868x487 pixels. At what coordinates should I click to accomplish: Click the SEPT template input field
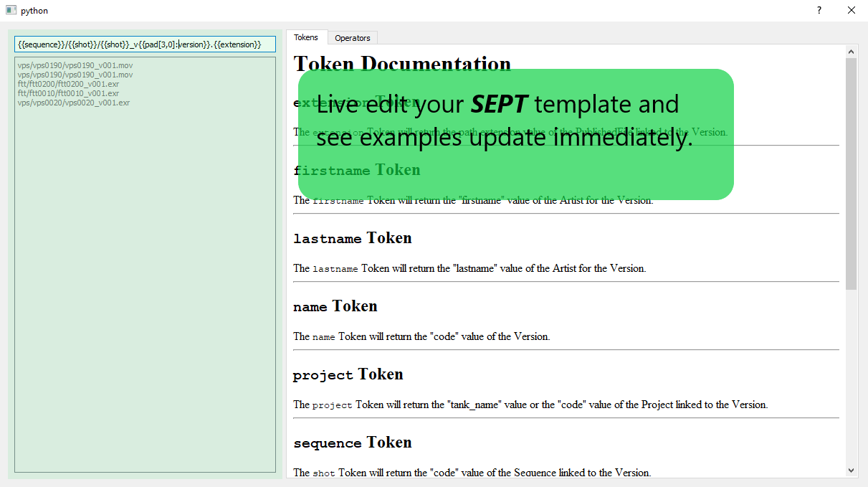(x=145, y=44)
